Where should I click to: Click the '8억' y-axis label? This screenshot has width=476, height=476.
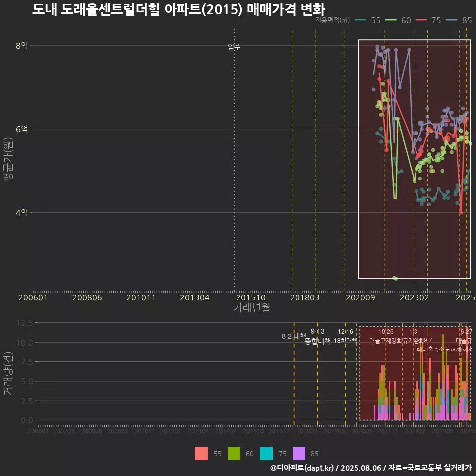click(x=22, y=46)
